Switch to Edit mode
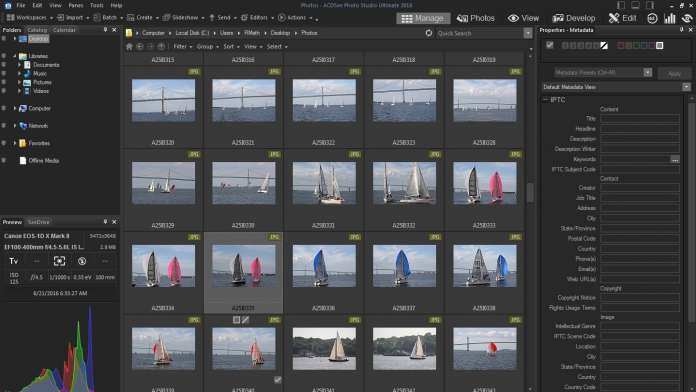The height and width of the screenshot is (392, 696). (622, 18)
